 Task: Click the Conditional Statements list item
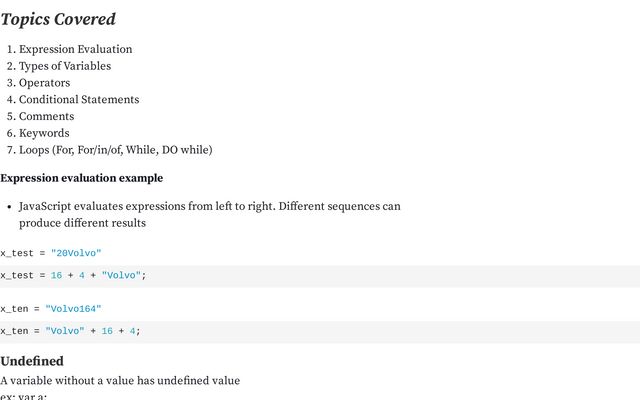pos(79,100)
